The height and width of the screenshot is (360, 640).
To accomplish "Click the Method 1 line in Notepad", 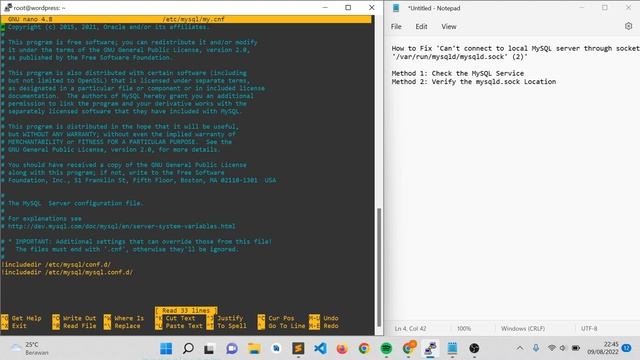I will (458, 73).
